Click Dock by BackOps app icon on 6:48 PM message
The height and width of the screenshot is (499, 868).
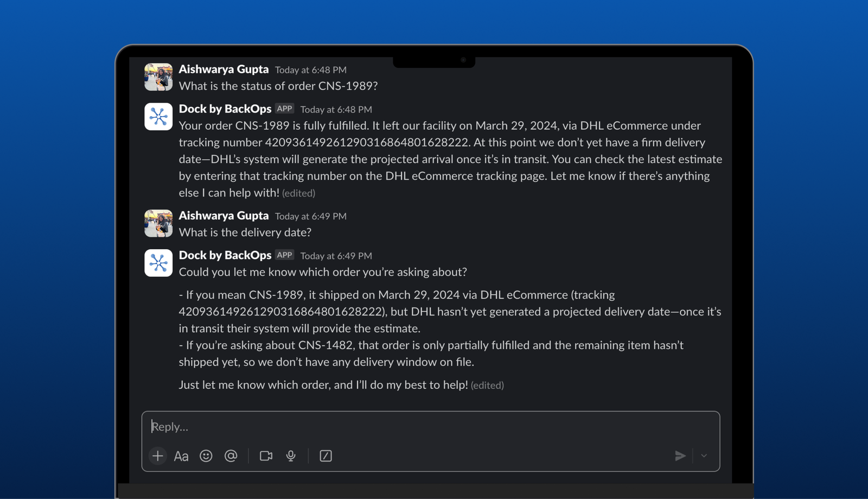pyautogui.click(x=158, y=116)
